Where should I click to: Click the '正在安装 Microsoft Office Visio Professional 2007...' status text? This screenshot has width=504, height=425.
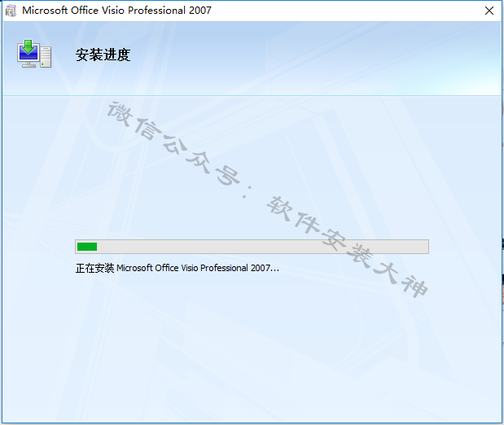click(177, 268)
